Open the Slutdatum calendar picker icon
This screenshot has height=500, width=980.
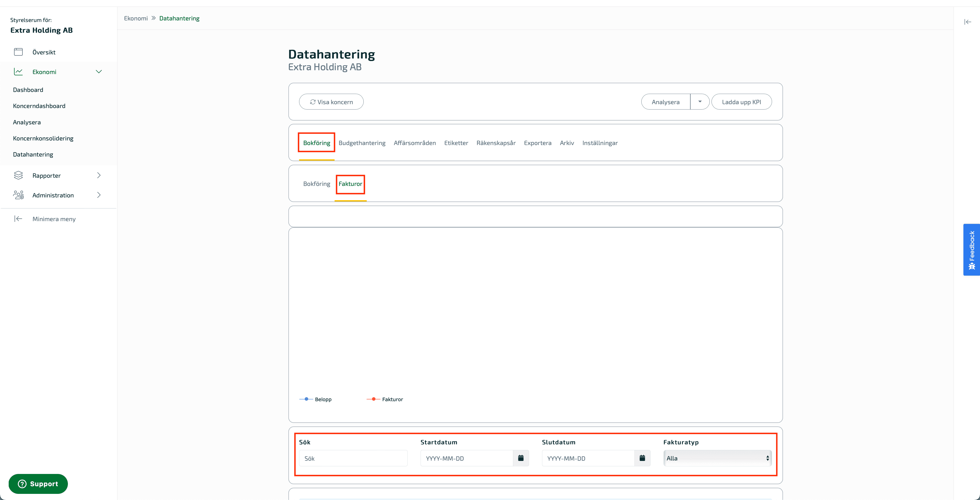click(642, 458)
